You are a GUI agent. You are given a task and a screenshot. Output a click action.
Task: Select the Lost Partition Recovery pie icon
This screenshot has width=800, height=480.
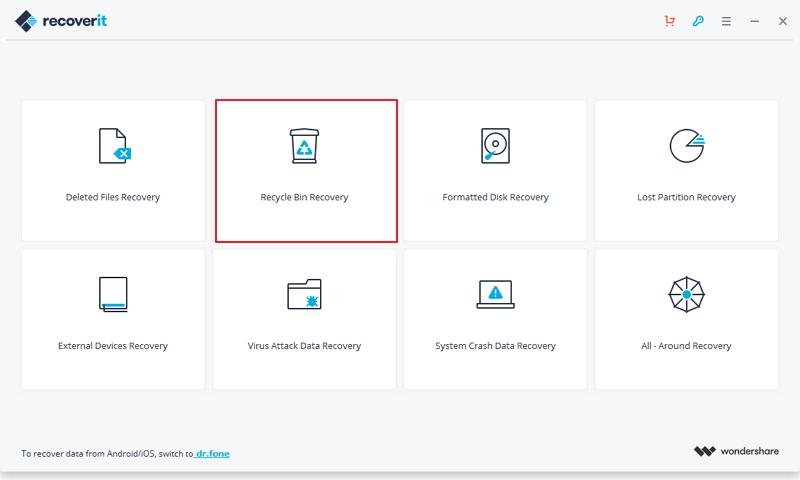pyautogui.click(x=687, y=146)
